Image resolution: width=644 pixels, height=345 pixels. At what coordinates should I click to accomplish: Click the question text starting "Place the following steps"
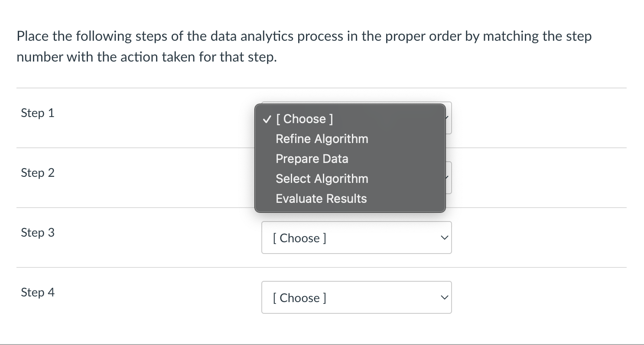304,36
